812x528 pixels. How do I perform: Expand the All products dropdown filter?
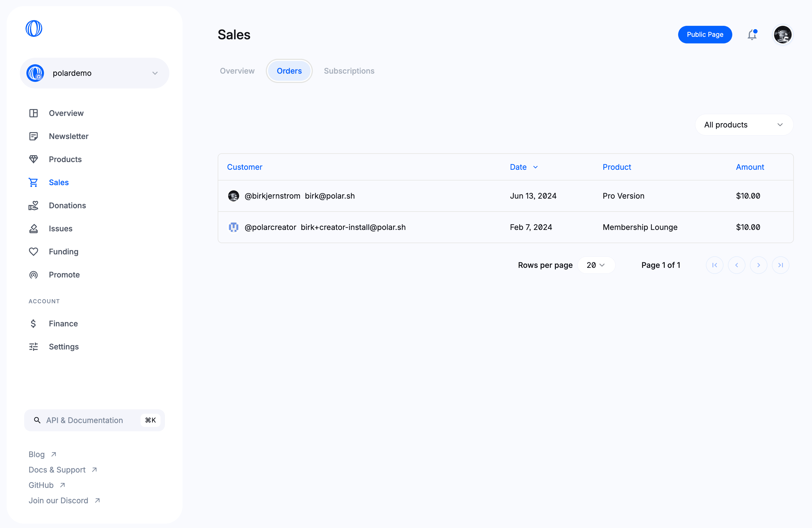743,124
